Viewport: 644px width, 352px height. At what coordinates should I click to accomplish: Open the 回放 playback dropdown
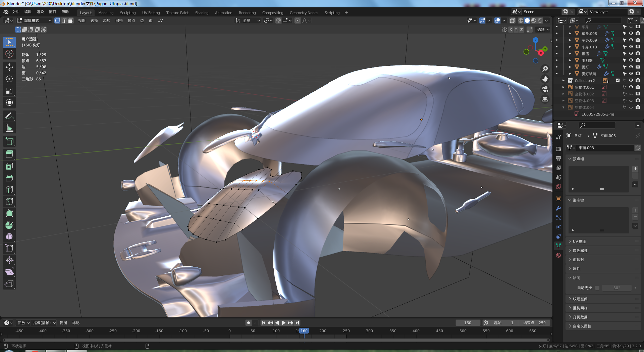coord(23,323)
